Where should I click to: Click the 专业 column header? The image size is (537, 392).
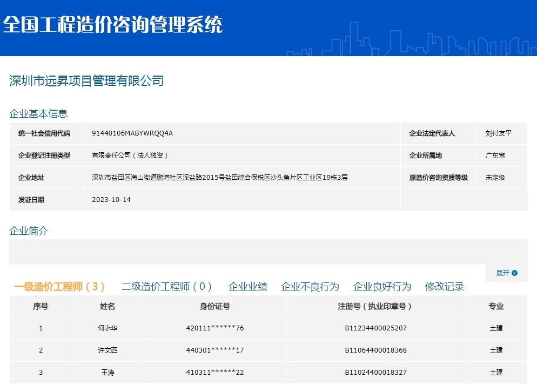pyautogui.click(x=496, y=306)
